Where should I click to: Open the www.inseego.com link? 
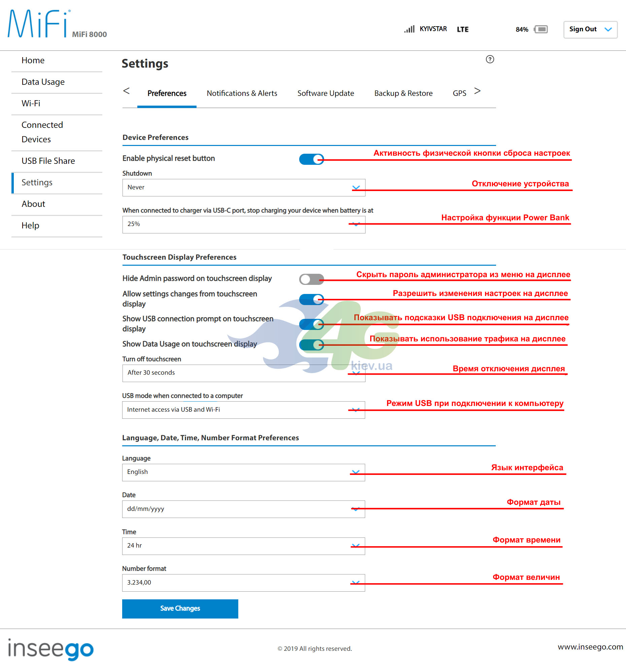590,647
